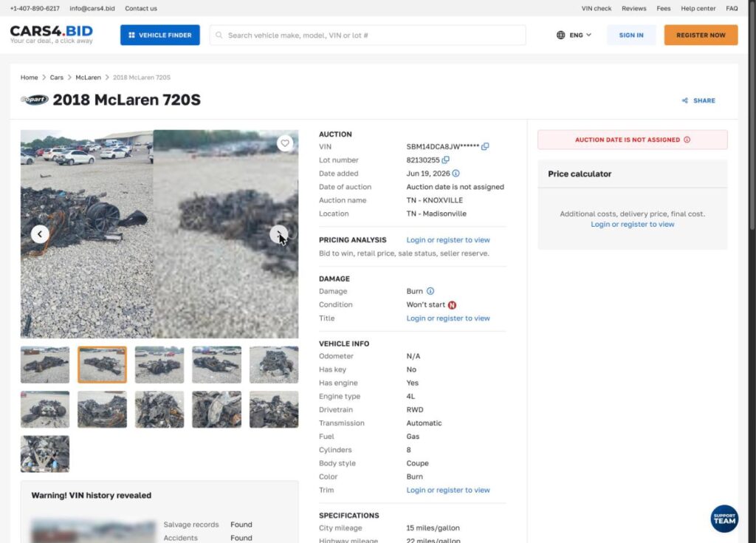Select the highlighted second thumbnail

pyautogui.click(x=102, y=365)
